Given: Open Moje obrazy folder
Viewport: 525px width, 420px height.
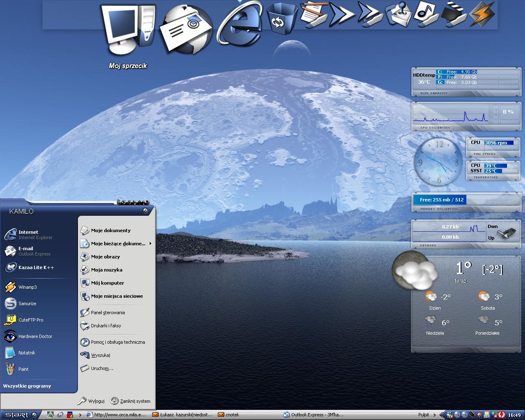Looking at the screenshot, I should [116, 257].
